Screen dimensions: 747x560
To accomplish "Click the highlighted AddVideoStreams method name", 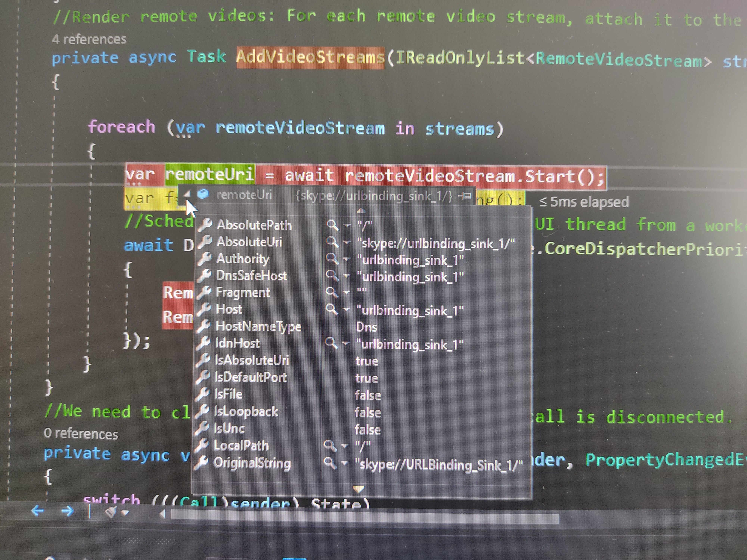I will click(310, 57).
